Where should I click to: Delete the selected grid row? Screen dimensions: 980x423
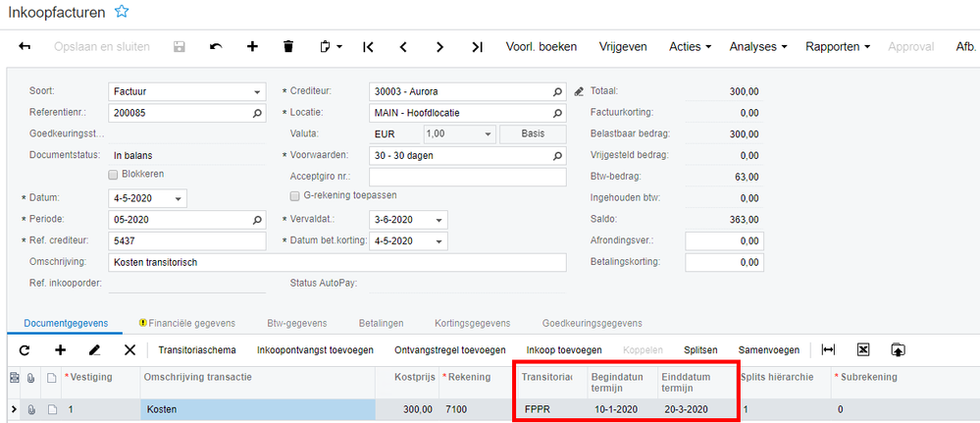[x=129, y=349]
